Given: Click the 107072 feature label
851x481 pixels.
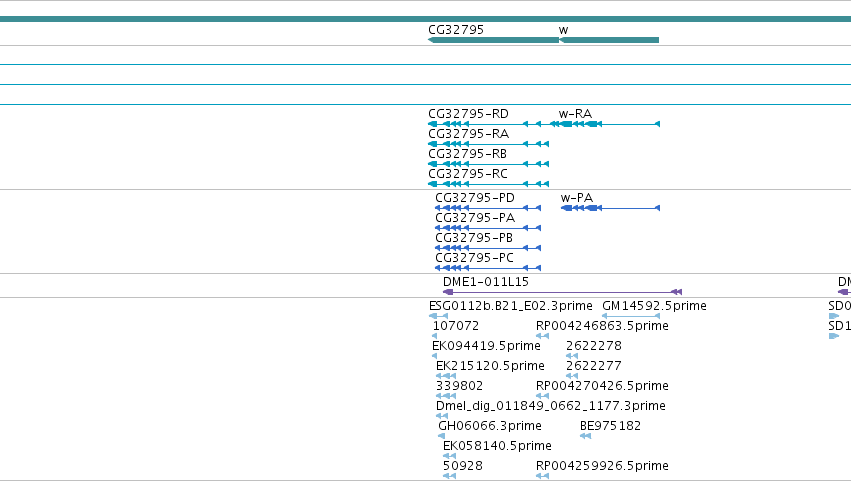Looking at the screenshot, I should pyautogui.click(x=456, y=326).
